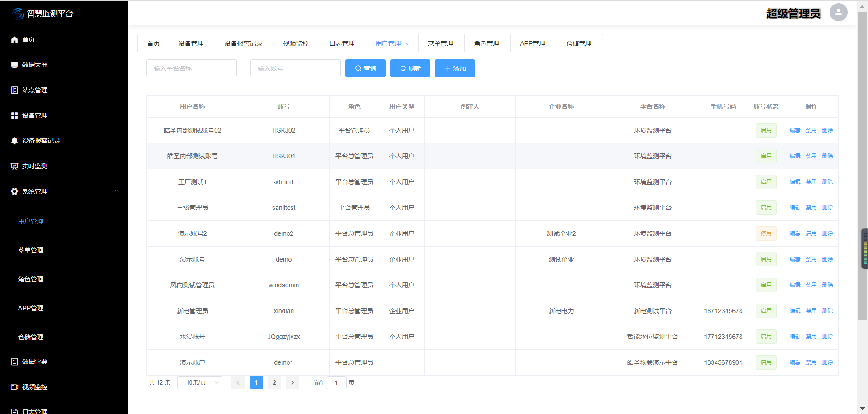
Task: Select page 1 in pagination
Action: coord(256,383)
